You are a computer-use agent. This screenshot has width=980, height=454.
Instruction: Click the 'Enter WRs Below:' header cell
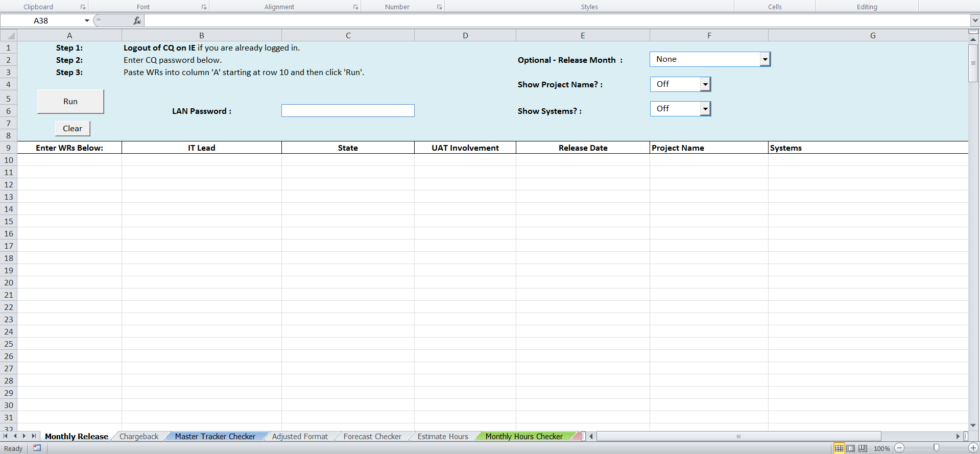[69, 148]
